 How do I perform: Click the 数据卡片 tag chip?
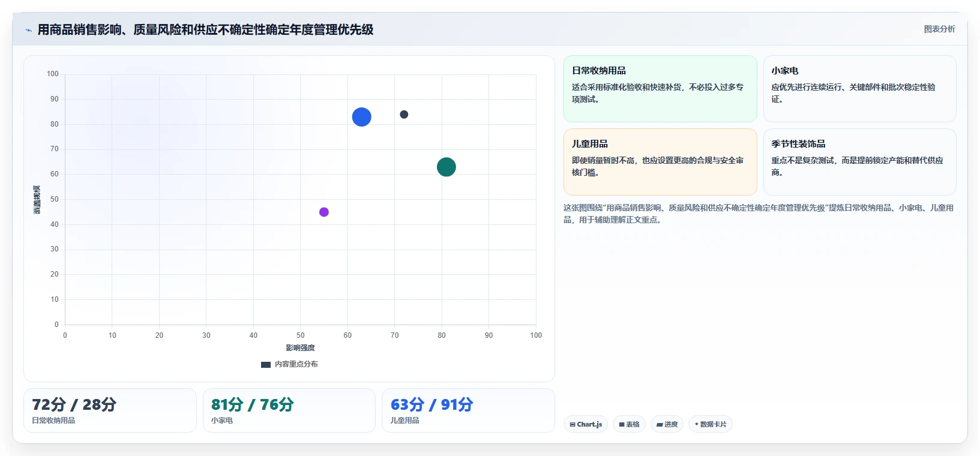(711, 424)
